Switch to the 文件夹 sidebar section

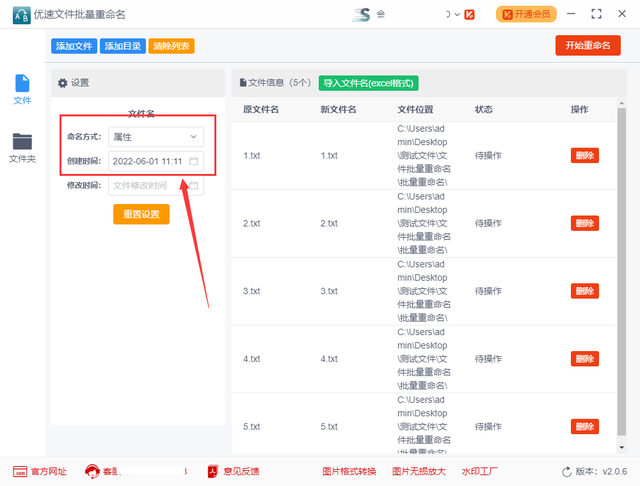pyautogui.click(x=22, y=149)
